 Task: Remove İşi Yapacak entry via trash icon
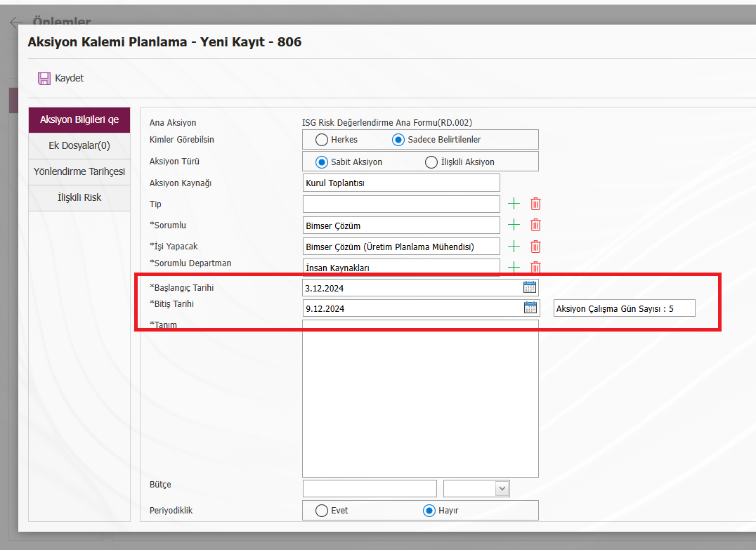click(x=535, y=246)
